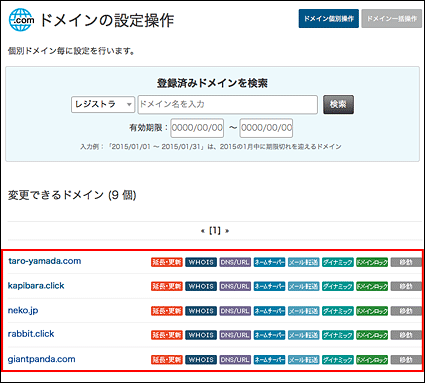Viewport: 425px width, 383px height.
Task: Switch to ドメイン個別操作 tab
Action: 328,19
